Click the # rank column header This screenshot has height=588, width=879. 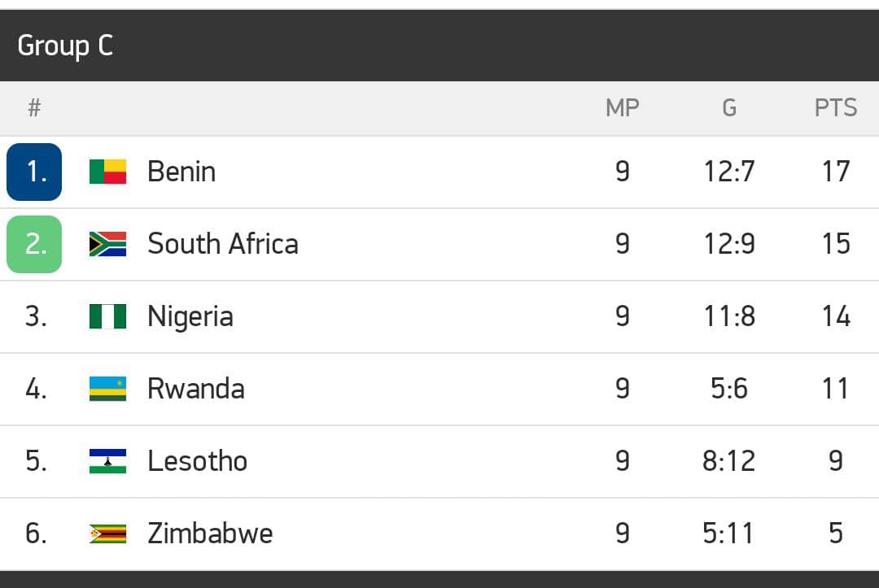pos(34,108)
